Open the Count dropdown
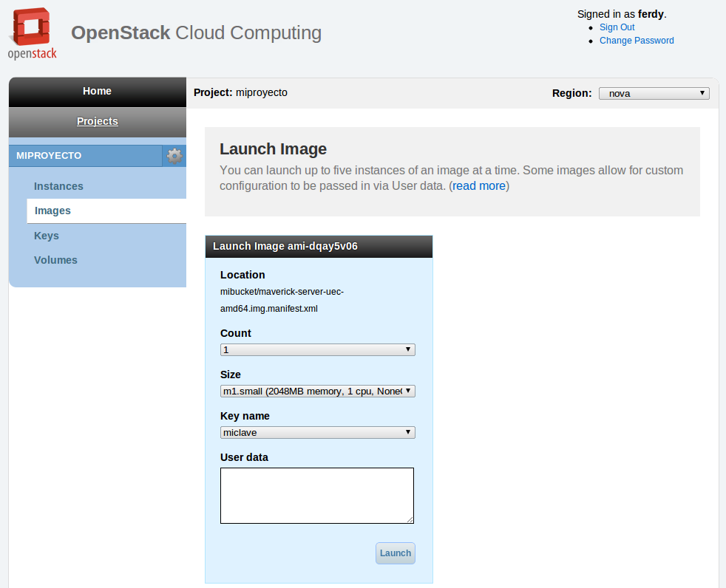Image resolution: width=726 pixels, height=588 pixels. pyautogui.click(x=318, y=349)
